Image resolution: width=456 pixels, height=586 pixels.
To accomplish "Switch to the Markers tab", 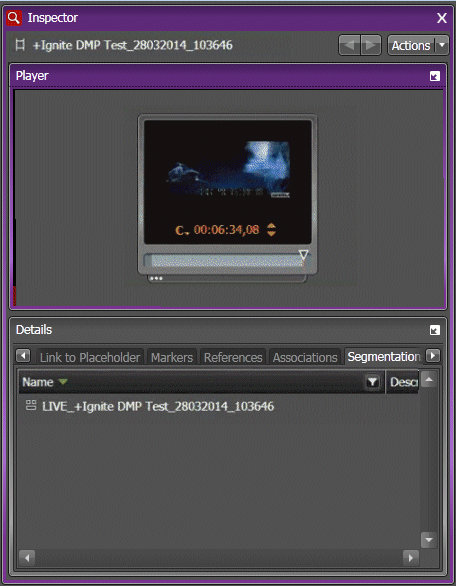I will click(x=172, y=357).
